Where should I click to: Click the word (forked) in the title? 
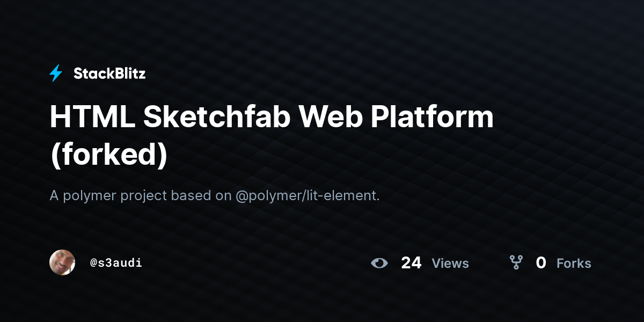point(109,154)
